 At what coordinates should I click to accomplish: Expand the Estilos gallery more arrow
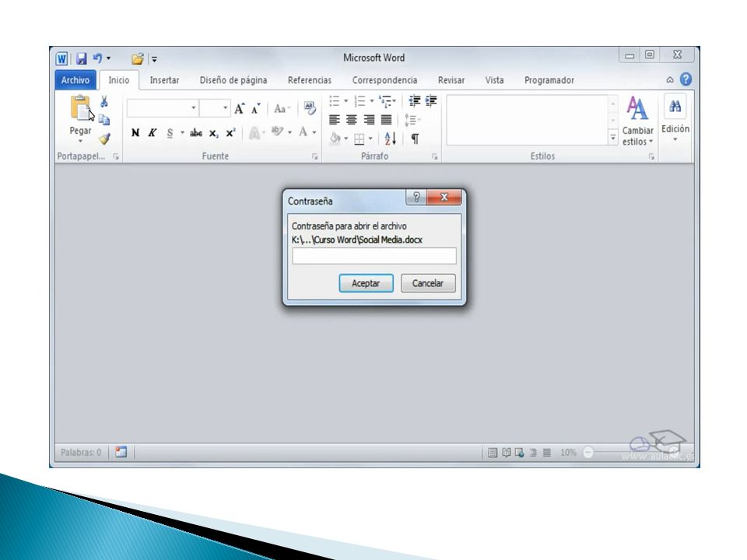coord(613,138)
